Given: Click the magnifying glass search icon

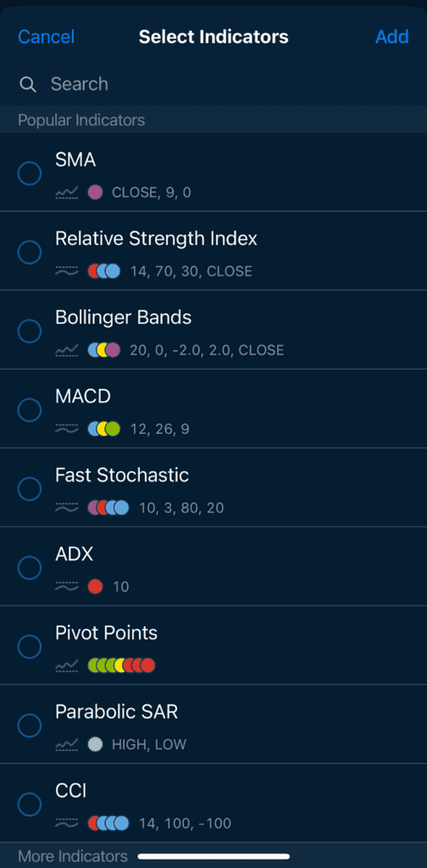Looking at the screenshot, I should click(x=28, y=85).
